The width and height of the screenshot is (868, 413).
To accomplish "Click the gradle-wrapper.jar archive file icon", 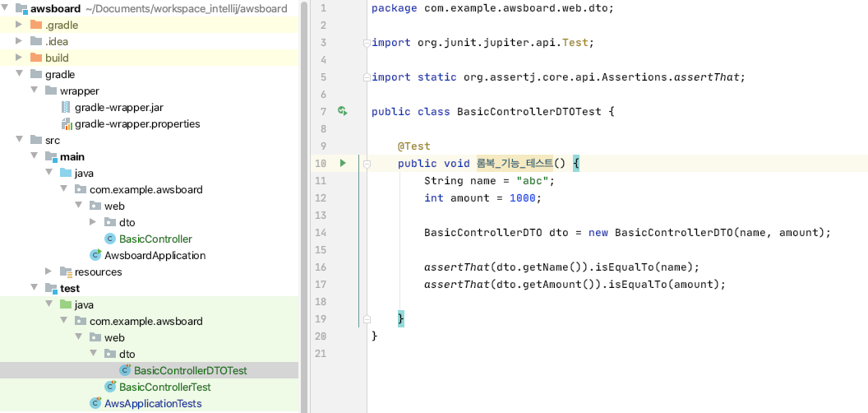I will [66, 108].
